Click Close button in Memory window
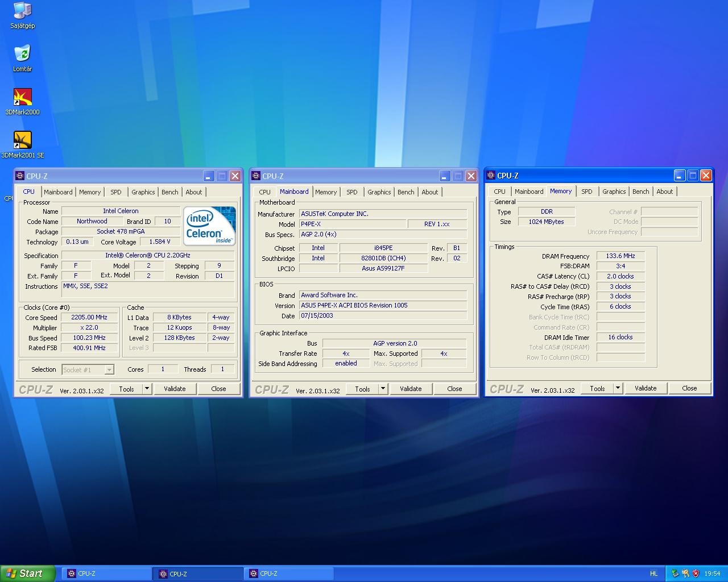The width and height of the screenshot is (728, 582). 689,388
